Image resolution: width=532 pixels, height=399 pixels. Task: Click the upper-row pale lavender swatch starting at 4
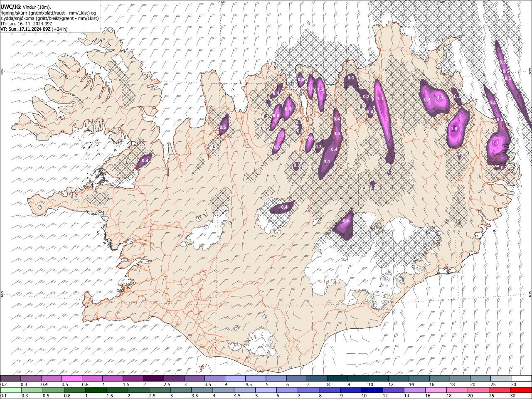(x=235, y=378)
